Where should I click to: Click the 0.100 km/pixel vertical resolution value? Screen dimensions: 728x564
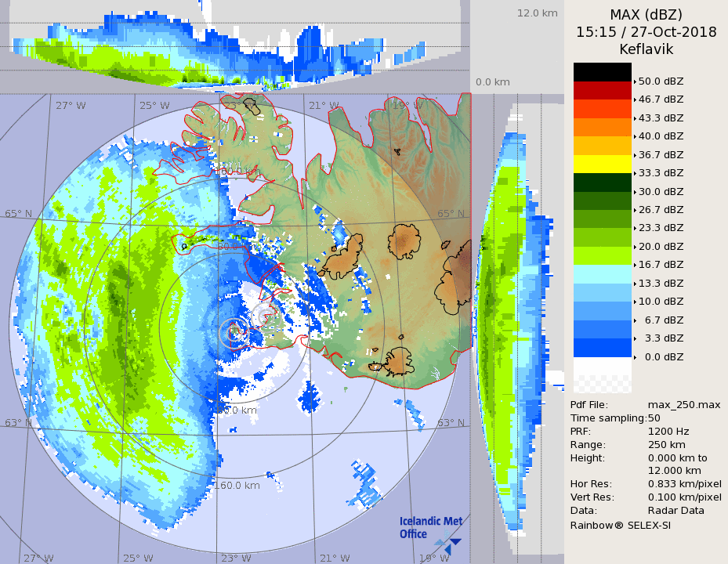point(684,497)
